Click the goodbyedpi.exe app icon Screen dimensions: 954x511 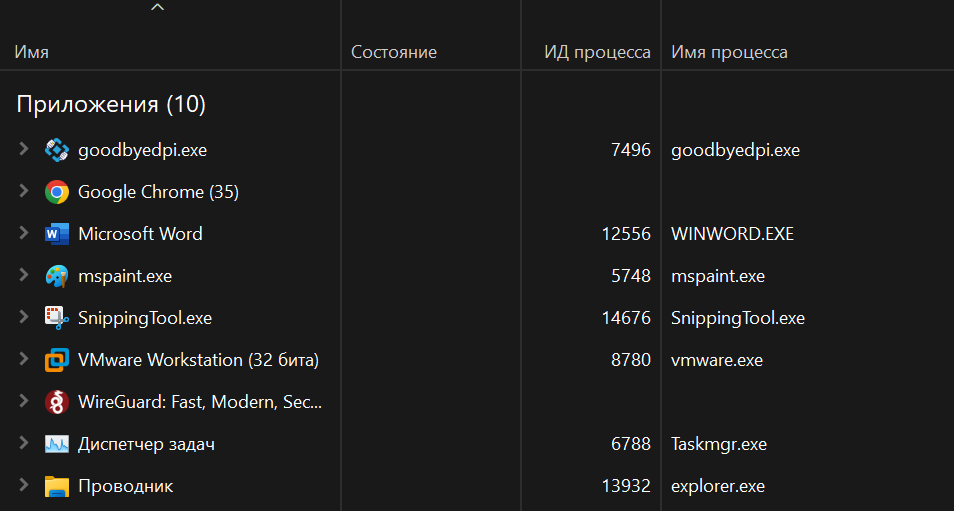pos(57,150)
